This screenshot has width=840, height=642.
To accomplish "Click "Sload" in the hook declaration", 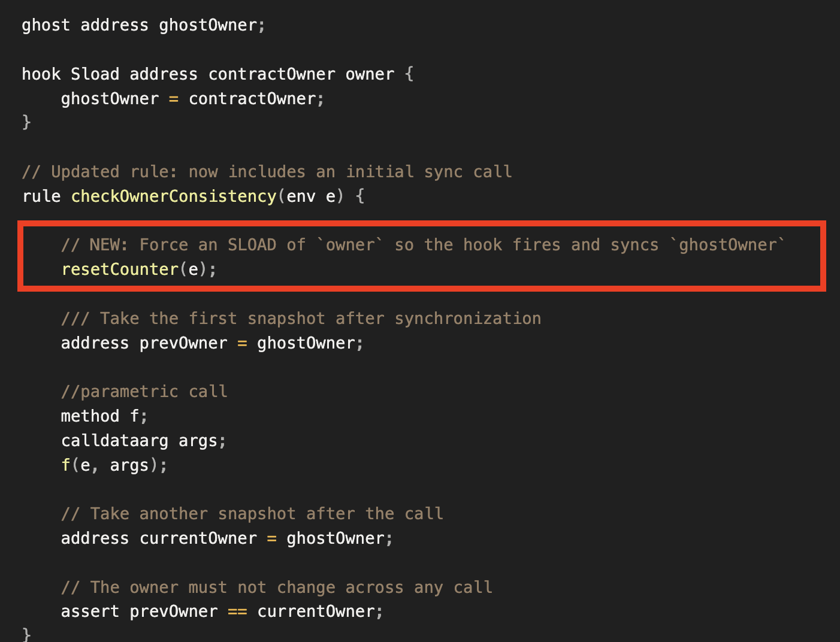I will (x=95, y=74).
